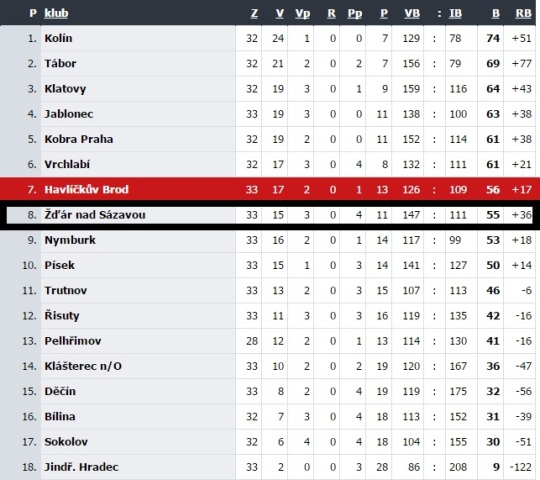Select the Klášterec n/O row
540x480 pixels.
point(268,366)
